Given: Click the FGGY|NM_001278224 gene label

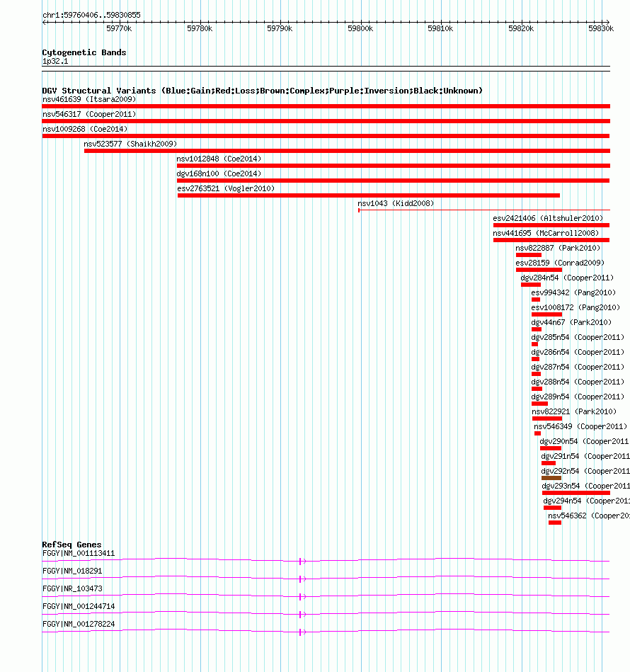Looking at the screenshot, I should point(79,624).
